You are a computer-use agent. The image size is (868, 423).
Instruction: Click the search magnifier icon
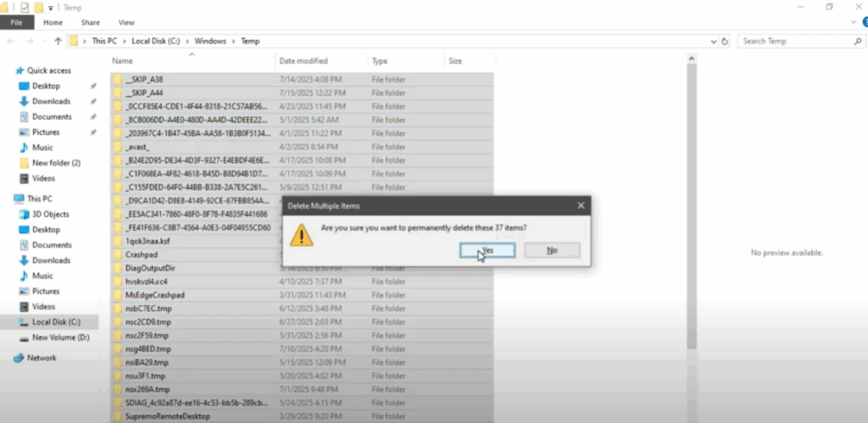coord(858,41)
